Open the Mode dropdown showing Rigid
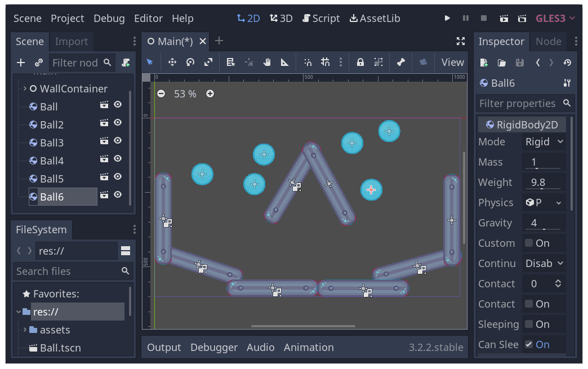588x369 pixels. point(544,141)
